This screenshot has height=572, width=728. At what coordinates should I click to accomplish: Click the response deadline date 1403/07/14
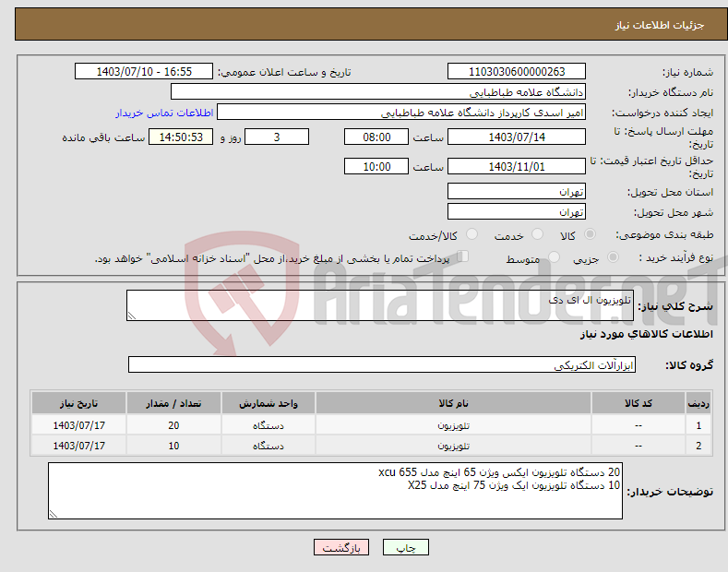coord(517,137)
